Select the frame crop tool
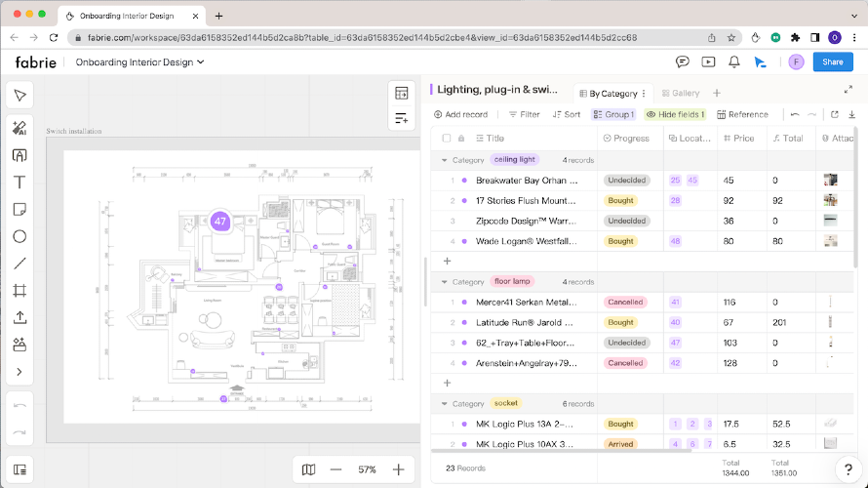The height and width of the screenshot is (488, 868). [x=20, y=291]
